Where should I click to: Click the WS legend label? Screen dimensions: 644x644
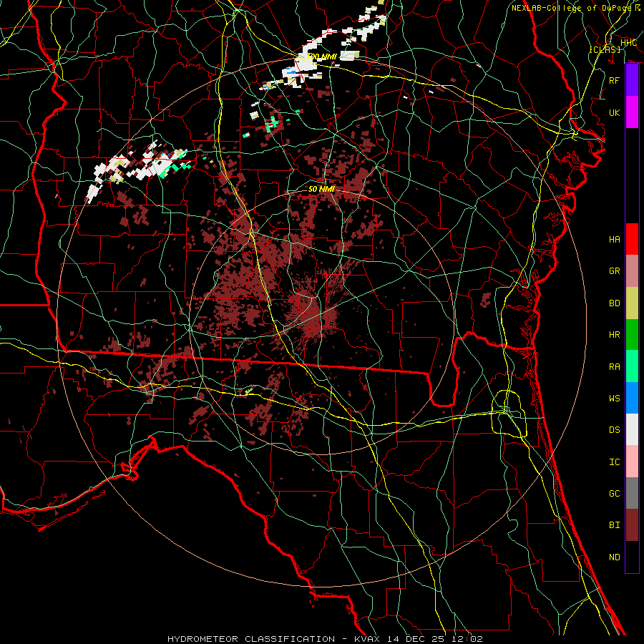click(615, 398)
